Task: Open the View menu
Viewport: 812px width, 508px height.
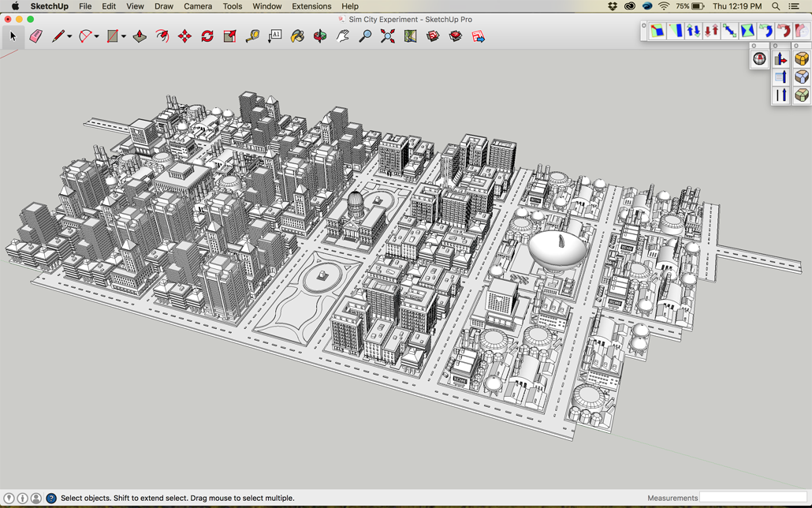Action: coord(135,6)
